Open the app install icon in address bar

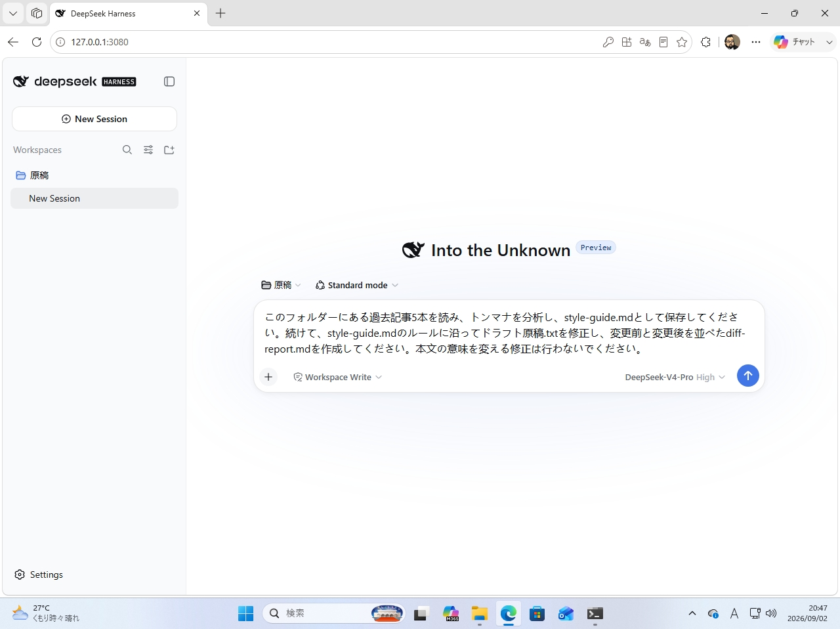point(627,42)
